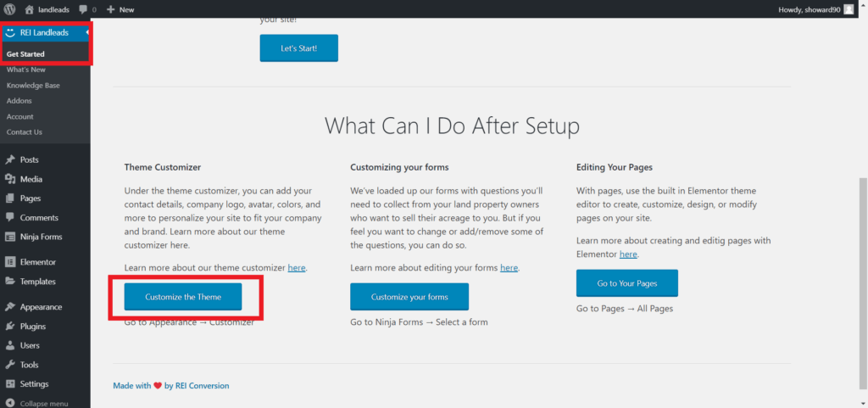Click the Appearance paintbrush icon
The width and height of the screenshot is (868, 408).
pos(10,307)
